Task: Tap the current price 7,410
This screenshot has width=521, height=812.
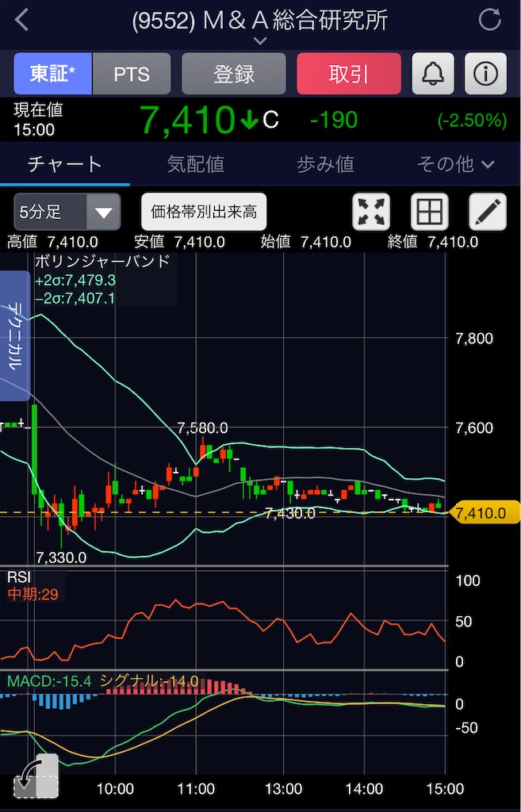Action: (x=188, y=121)
